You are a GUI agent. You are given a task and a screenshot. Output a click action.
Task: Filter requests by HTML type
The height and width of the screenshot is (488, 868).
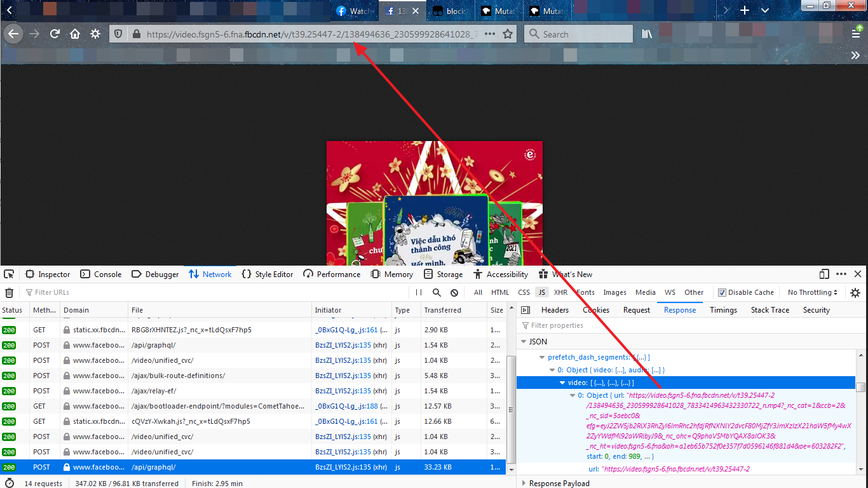click(500, 292)
